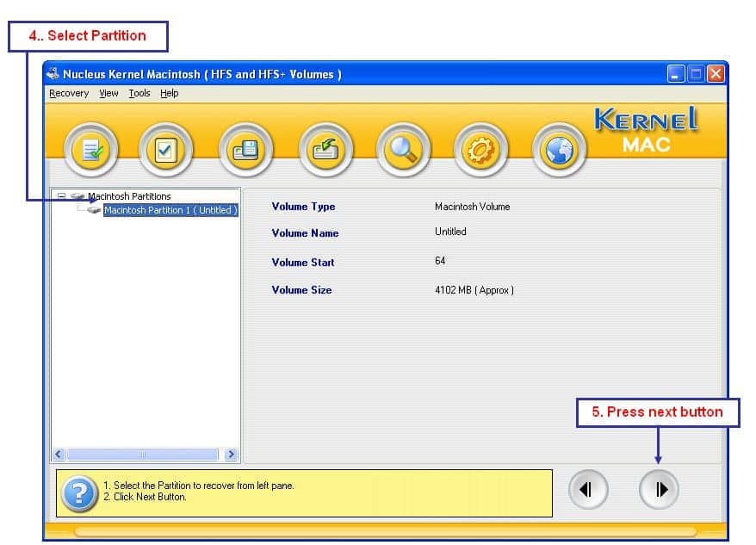Click left arrow of tree pane scrollbar
The image size is (756, 545).
click(x=59, y=454)
